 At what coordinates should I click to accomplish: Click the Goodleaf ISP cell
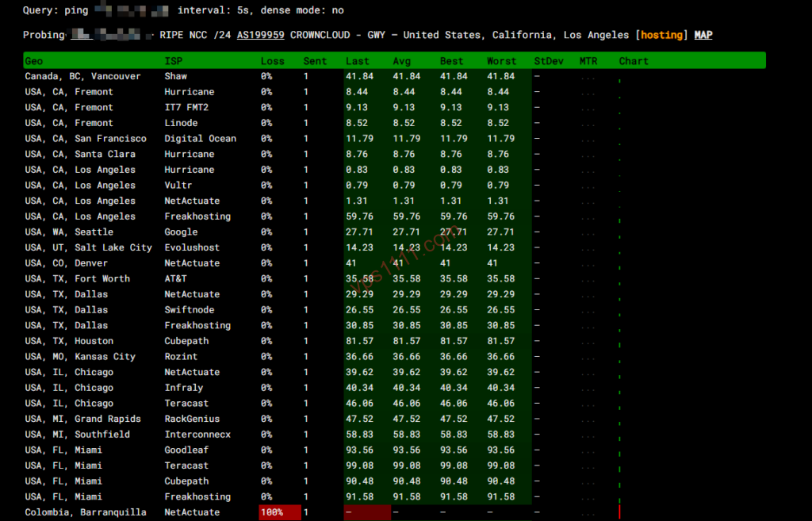186,450
